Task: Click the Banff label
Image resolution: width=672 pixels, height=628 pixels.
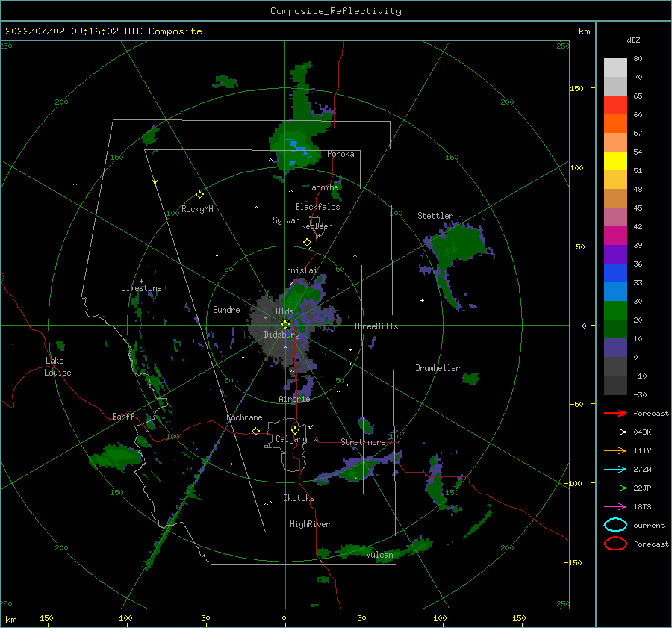Action: tap(123, 416)
